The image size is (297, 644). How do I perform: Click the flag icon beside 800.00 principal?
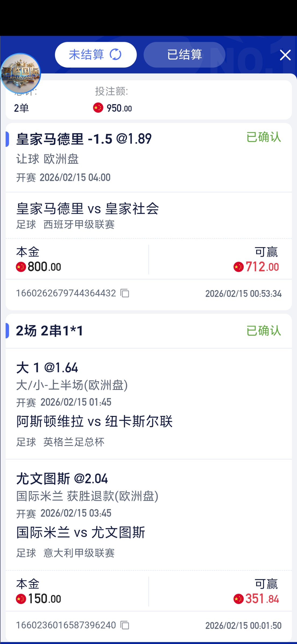[x=21, y=267]
